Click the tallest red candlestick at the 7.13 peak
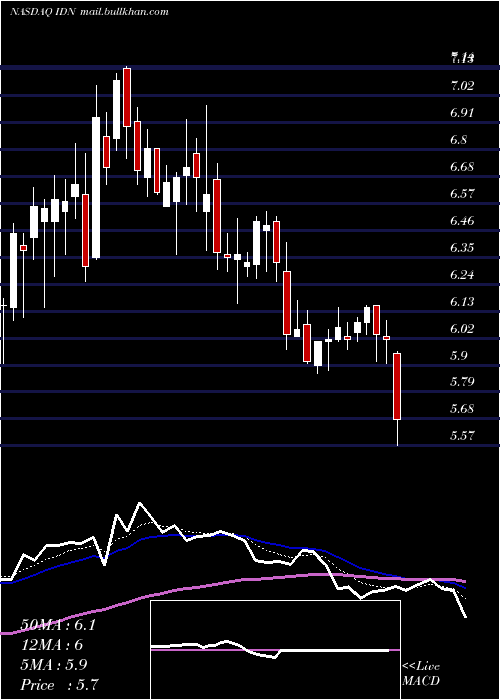500x700 pixels. (127, 97)
